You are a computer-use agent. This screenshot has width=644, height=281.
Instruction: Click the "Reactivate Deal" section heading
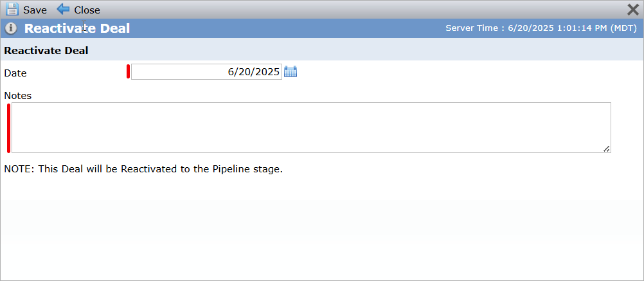coord(46,51)
